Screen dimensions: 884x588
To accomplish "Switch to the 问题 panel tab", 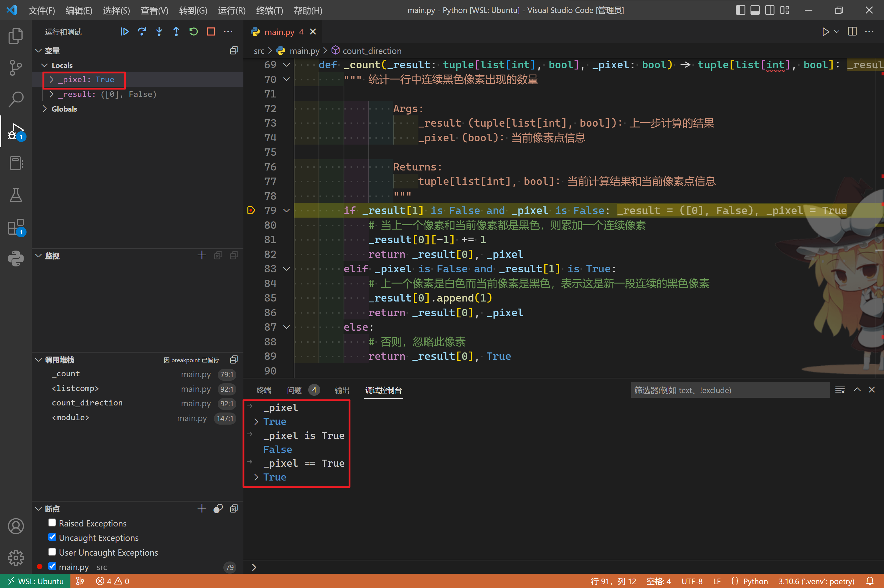I will click(x=294, y=390).
